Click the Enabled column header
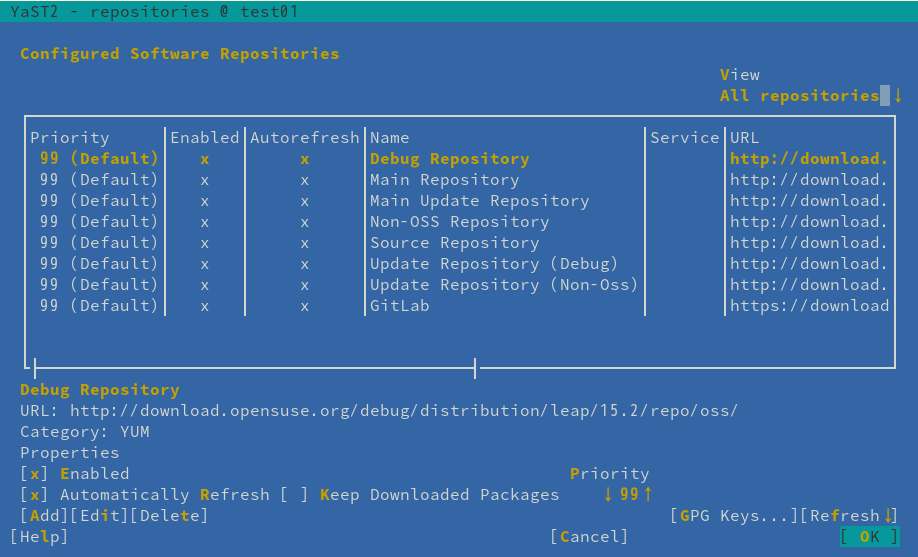Viewport: 918px width, 557px height. tap(204, 138)
